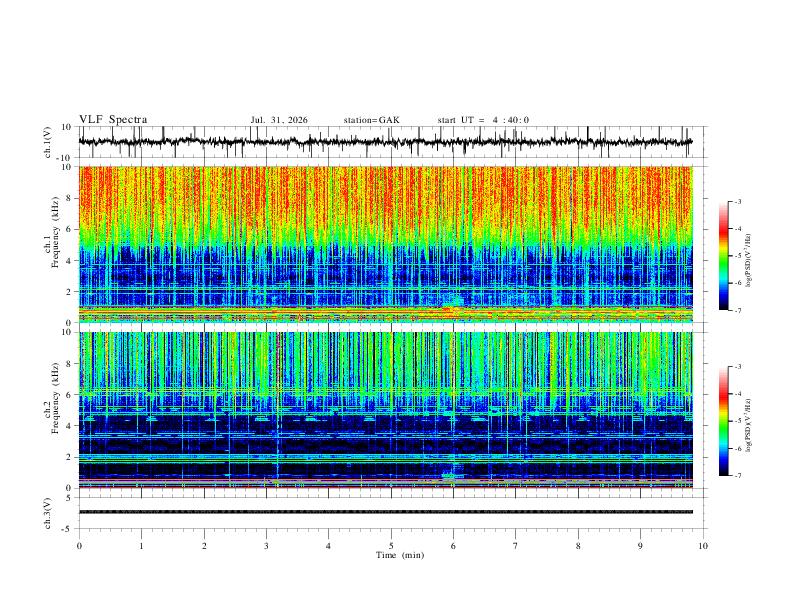This screenshot has width=792, height=612.
Task: Click the VLF Spectra title text
Action: (x=113, y=120)
